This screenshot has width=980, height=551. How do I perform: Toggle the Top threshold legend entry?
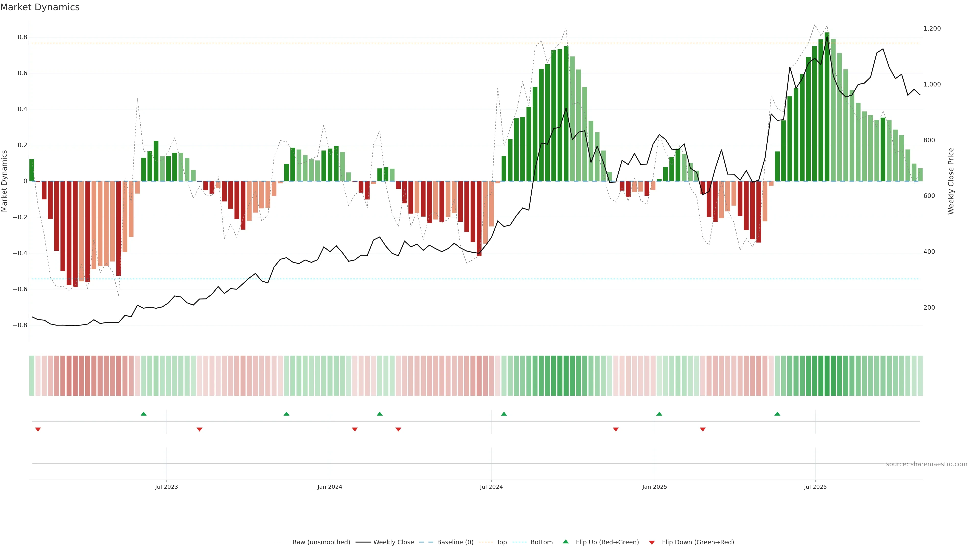pos(501,542)
